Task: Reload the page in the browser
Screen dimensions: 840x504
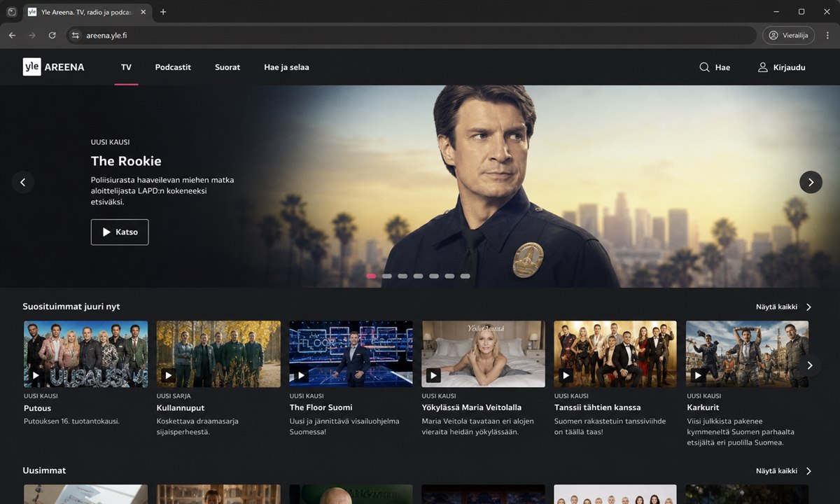Action: pyautogui.click(x=52, y=35)
